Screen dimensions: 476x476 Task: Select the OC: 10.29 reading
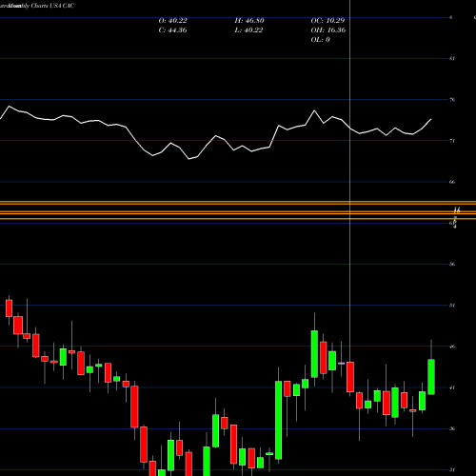click(327, 21)
